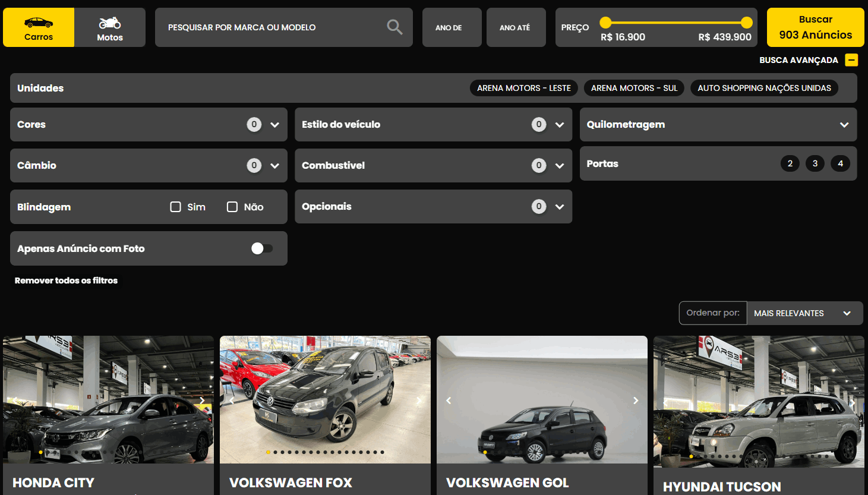Image resolution: width=868 pixels, height=495 pixels.
Task: Click the Cores counter badge showing 0
Action: point(254,124)
